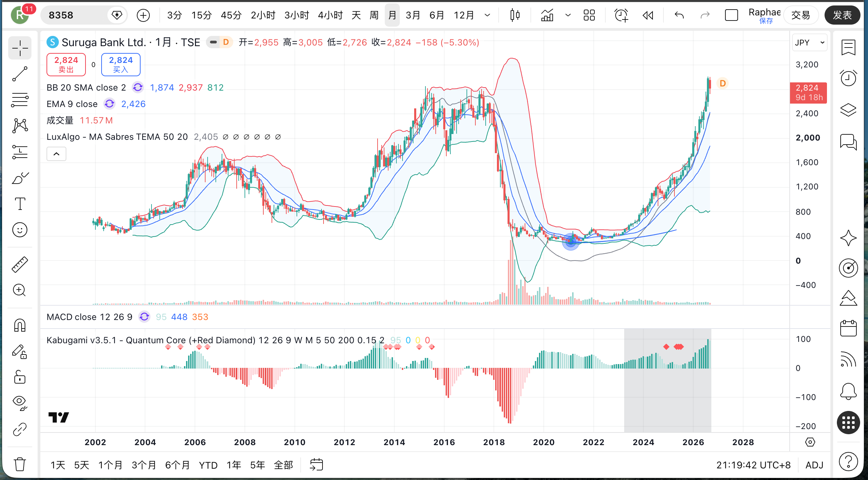Select the XABCD pattern tool

(20, 126)
